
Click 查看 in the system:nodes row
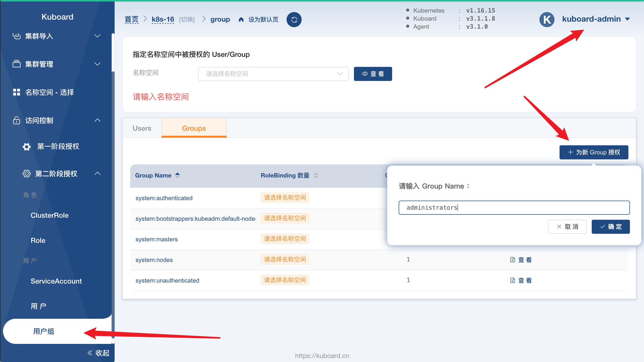[525, 260]
